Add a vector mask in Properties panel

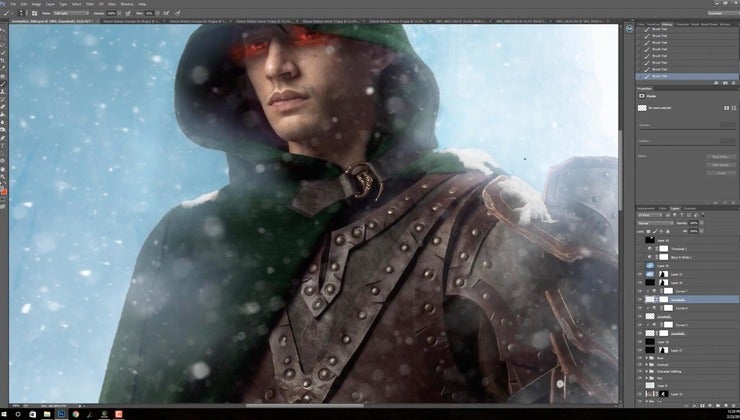pyautogui.click(x=734, y=108)
